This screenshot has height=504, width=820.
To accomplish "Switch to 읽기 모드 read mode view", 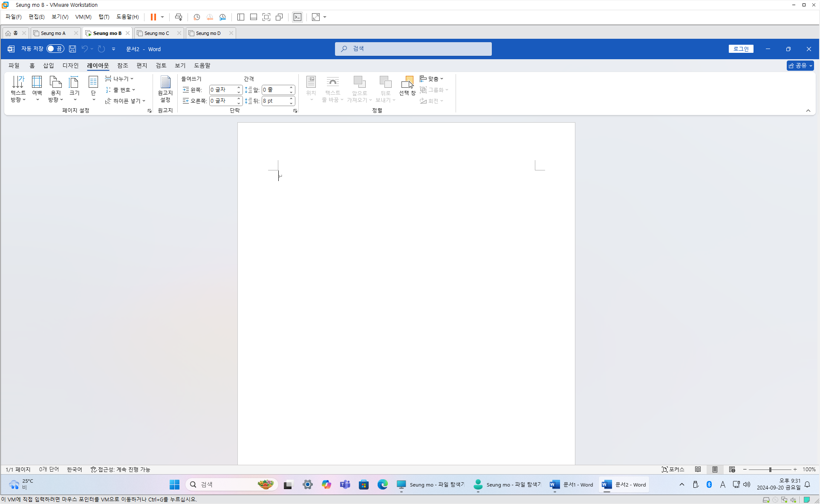I will tap(698, 469).
